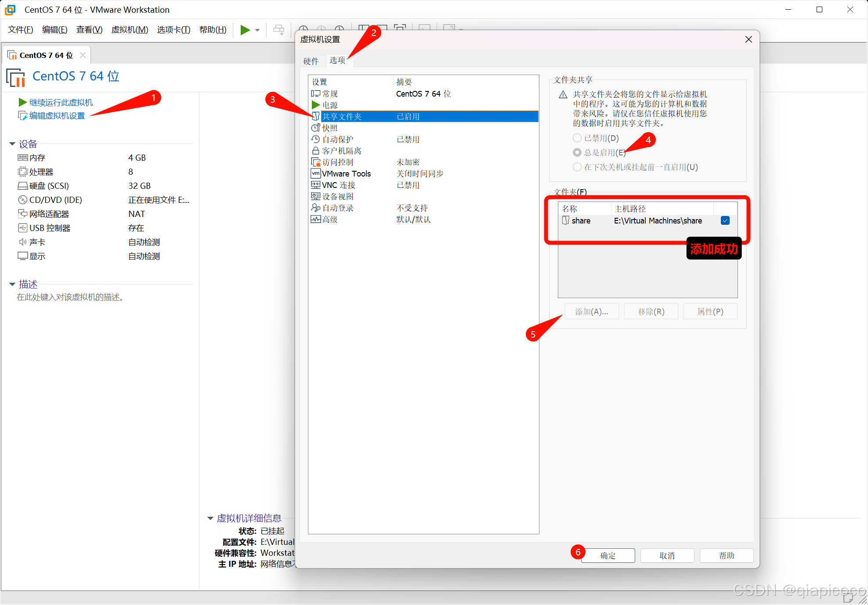Collapse the Devices (设备) section
Image resolution: width=868 pixels, height=605 pixels.
12,144
